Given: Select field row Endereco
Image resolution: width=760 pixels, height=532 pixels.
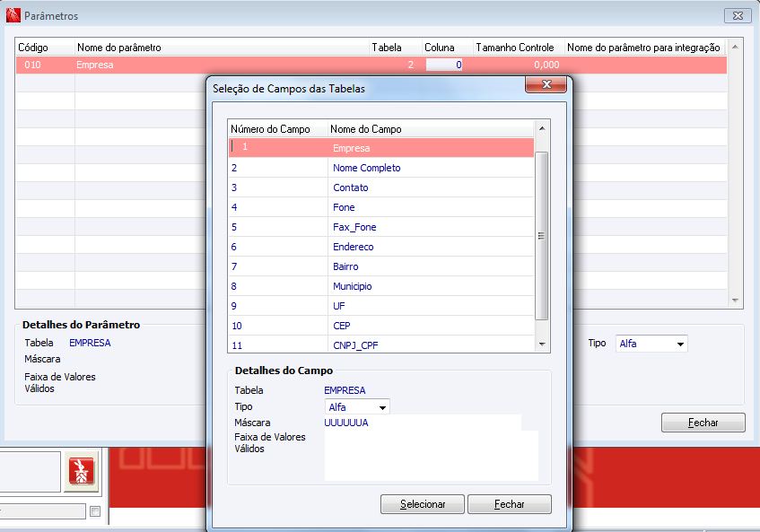Looking at the screenshot, I should (x=381, y=247).
